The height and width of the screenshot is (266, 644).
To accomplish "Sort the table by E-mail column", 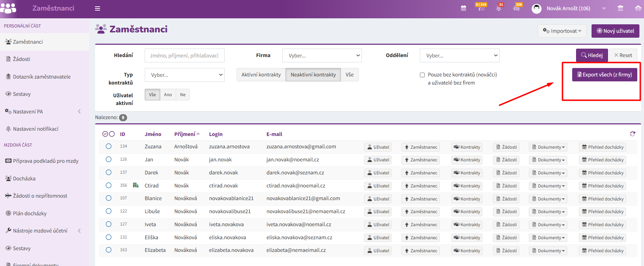I will (x=274, y=134).
